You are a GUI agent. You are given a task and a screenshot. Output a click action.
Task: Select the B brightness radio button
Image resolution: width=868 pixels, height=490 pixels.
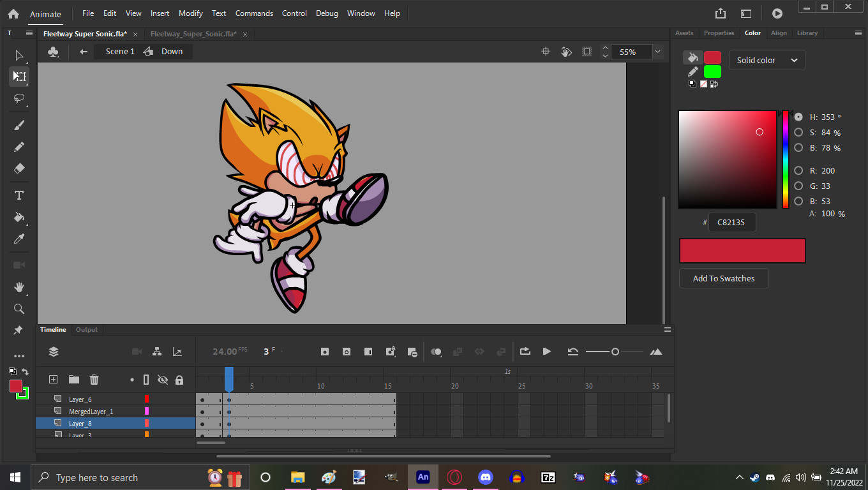[798, 148]
